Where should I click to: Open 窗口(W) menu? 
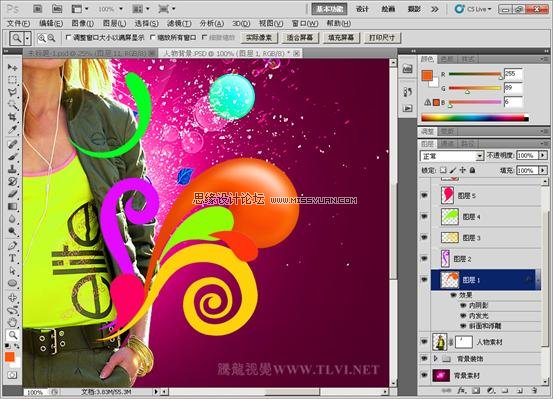point(305,23)
